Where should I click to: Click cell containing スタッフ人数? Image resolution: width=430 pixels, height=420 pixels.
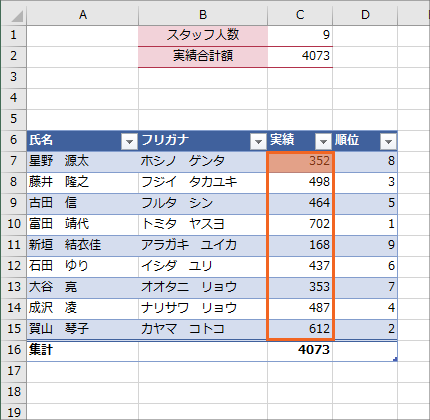(203, 35)
